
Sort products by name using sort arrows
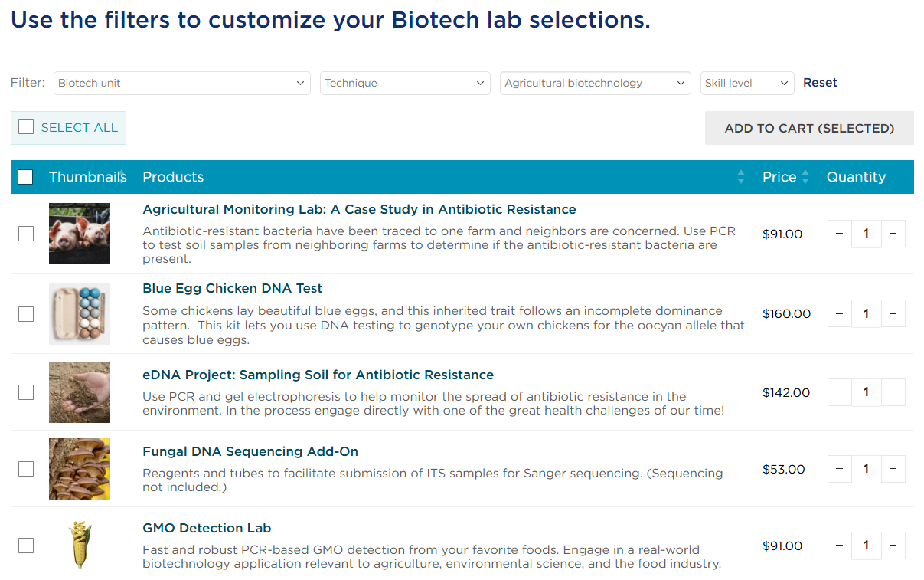click(740, 177)
